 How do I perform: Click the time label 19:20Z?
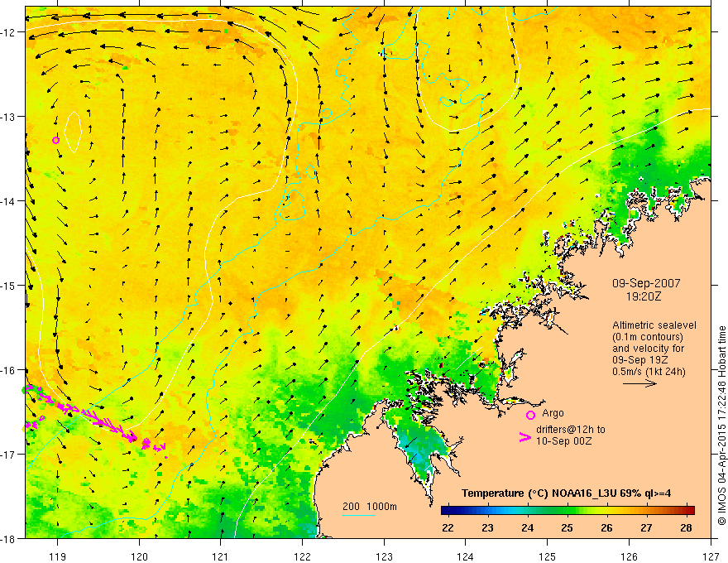[x=644, y=296]
